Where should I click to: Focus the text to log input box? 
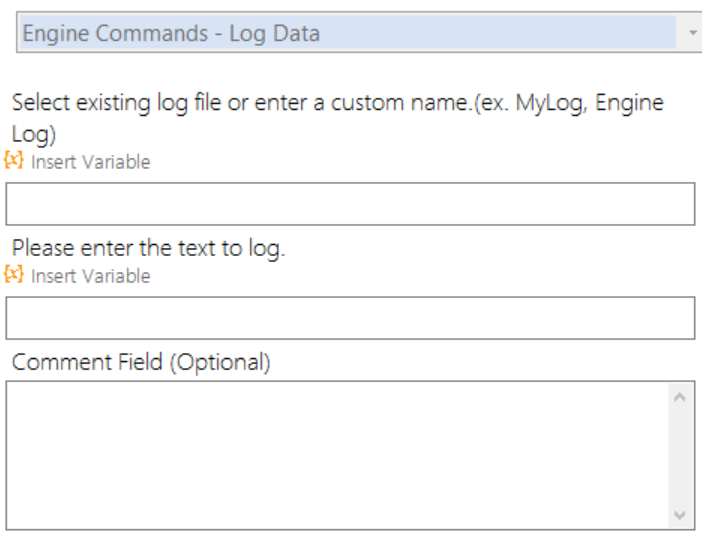350,318
